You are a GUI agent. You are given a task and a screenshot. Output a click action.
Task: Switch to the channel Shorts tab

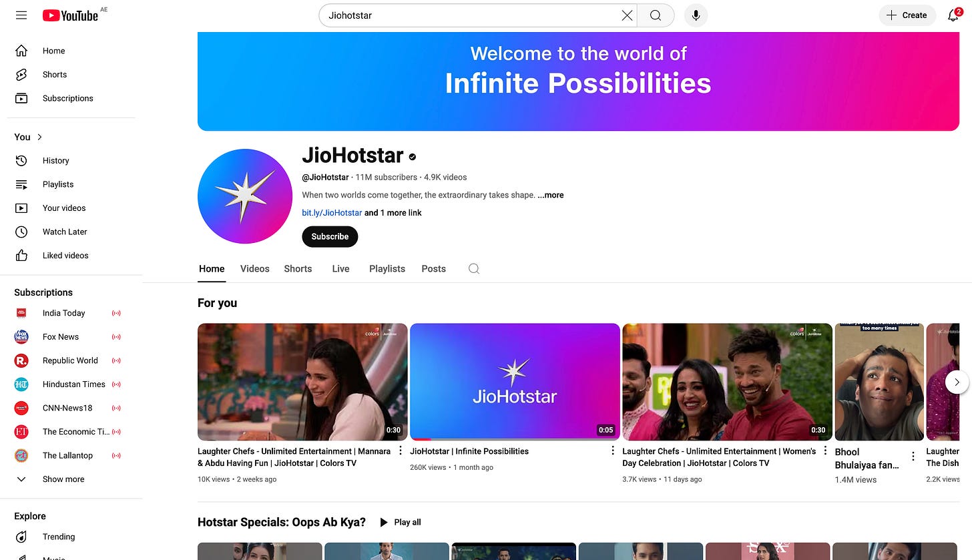(x=298, y=269)
